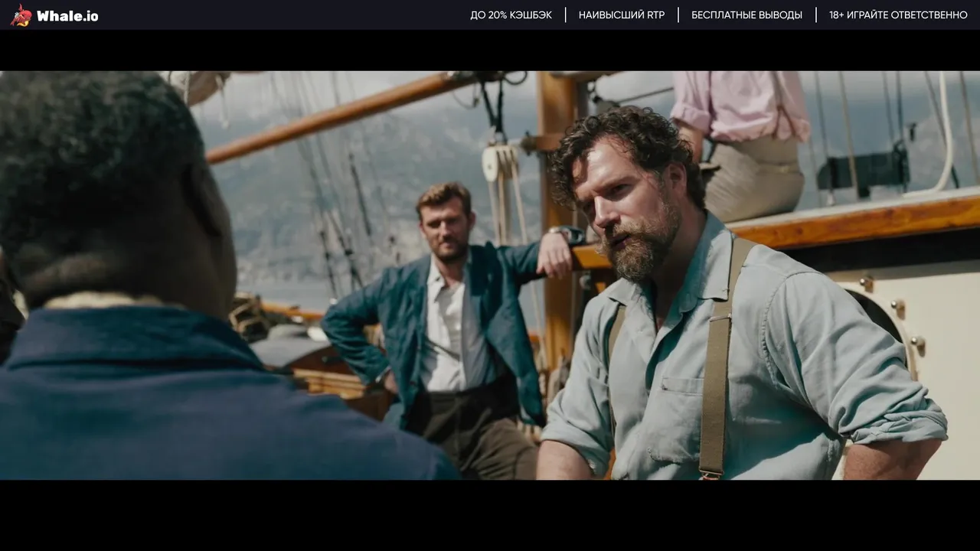Click the 'БЕСПЛАТНЫЕ ВЫВОДЫ' banner text
Screen dimensions: 980x551
746,15
